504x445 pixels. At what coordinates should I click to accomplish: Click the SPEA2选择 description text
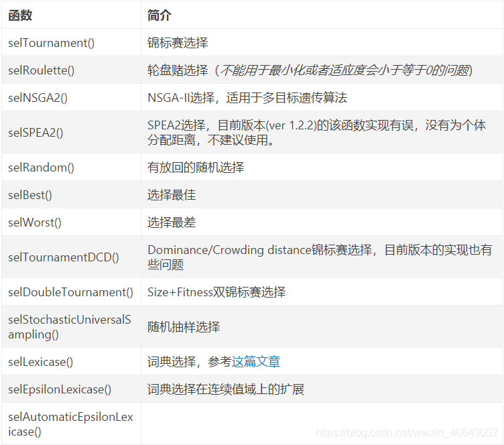tap(316, 133)
